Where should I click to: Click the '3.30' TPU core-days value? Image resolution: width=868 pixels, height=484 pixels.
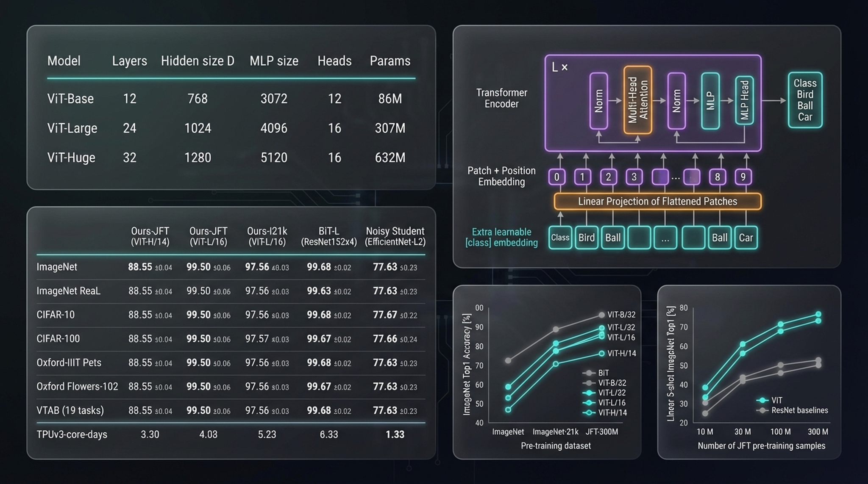[150, 434]
